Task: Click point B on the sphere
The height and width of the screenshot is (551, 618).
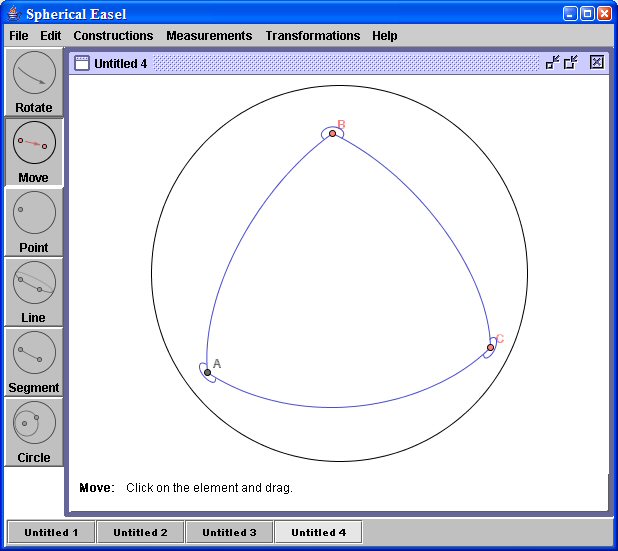Action: click(332, 134)
